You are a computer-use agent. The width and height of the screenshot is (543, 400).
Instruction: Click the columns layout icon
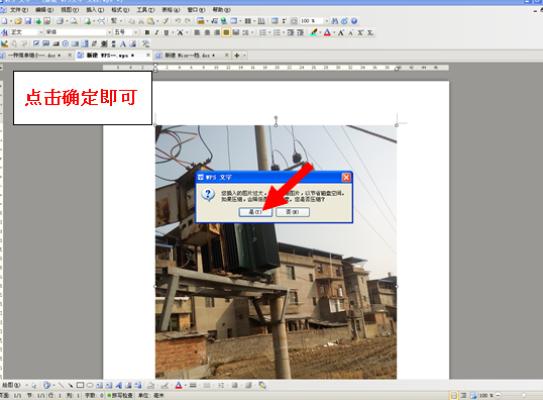pos(261,21)
